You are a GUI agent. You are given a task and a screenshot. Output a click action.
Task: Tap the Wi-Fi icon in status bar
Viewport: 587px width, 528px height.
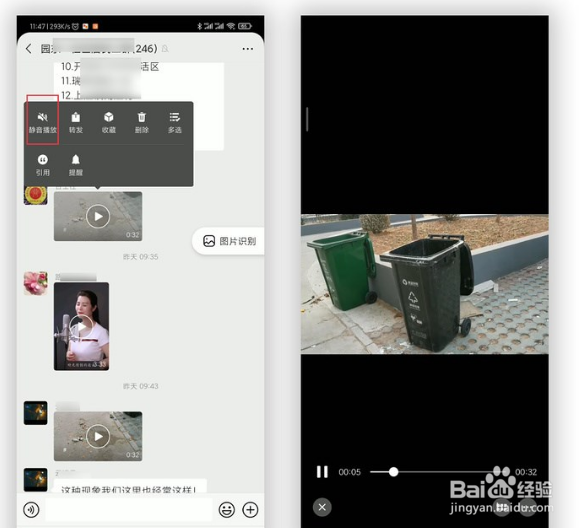(231, 26)
